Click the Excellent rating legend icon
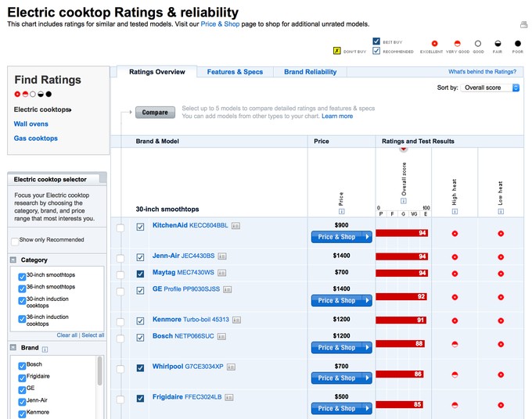 [x=434, y=44]
